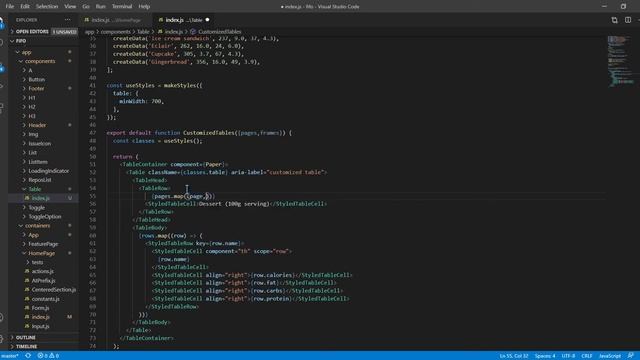This screenshot has width=640, height=360.
Task: Open constants.js in HomePage
Action: click(x=46, y=299)
